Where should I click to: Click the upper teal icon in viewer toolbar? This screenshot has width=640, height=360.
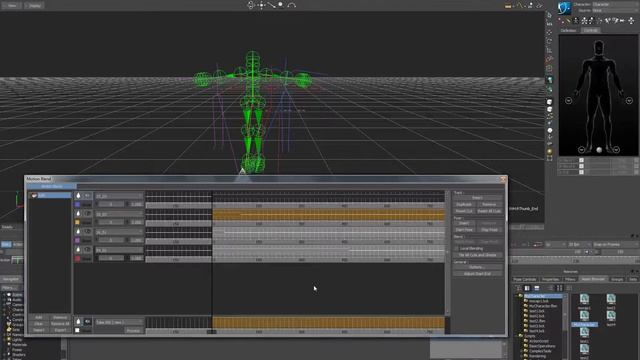coord(550,80)
